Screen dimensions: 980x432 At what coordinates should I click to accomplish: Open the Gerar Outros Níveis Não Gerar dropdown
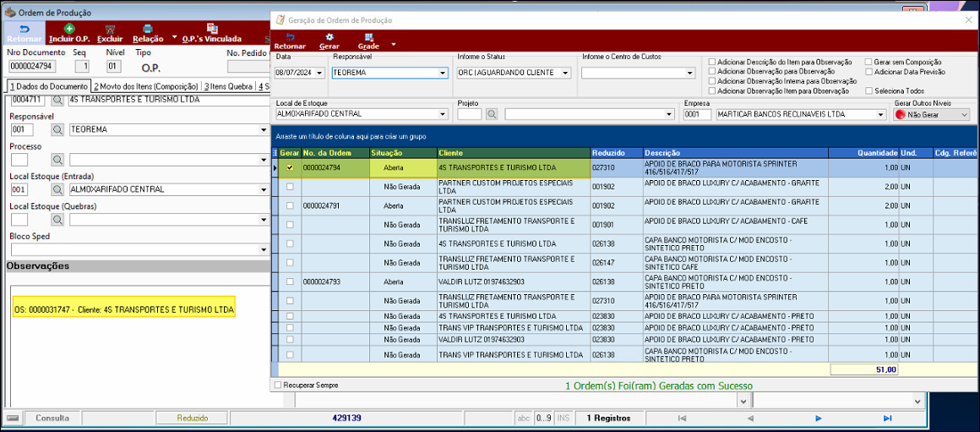point(964,115)
